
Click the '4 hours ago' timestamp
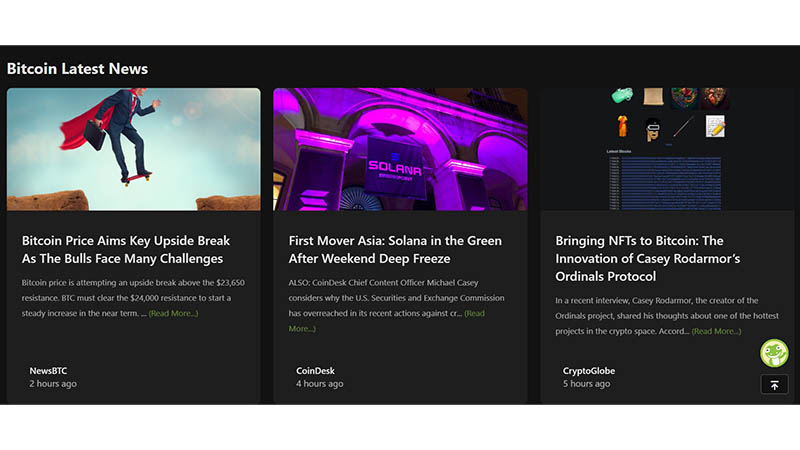tap(319, 384)
